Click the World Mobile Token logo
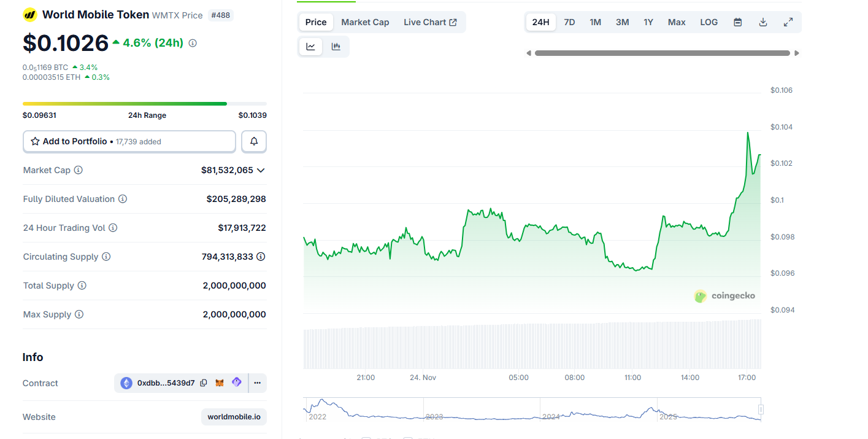Image resolution: width=868 pixels, height=439 pixels. click(x=29, y=14)
